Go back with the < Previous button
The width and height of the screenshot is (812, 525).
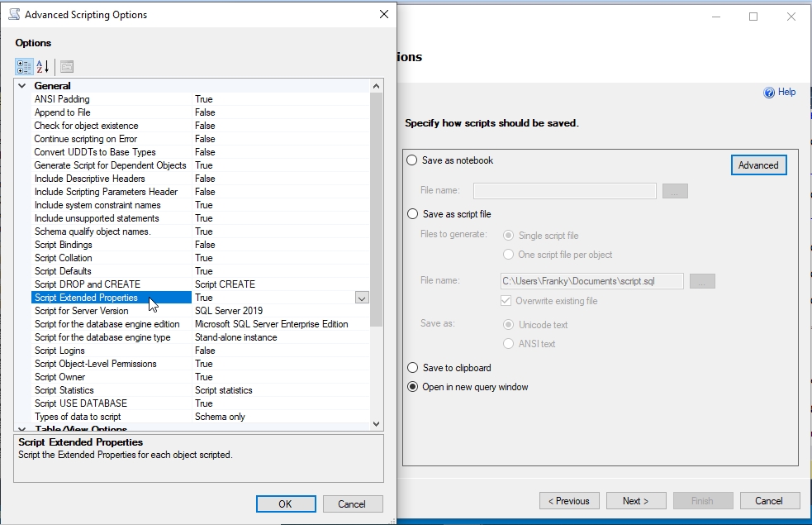click(x=569, y=500)
